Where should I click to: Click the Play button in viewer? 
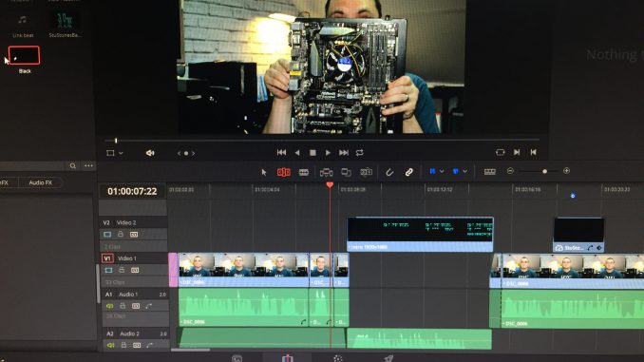click(x=328, y=153)
